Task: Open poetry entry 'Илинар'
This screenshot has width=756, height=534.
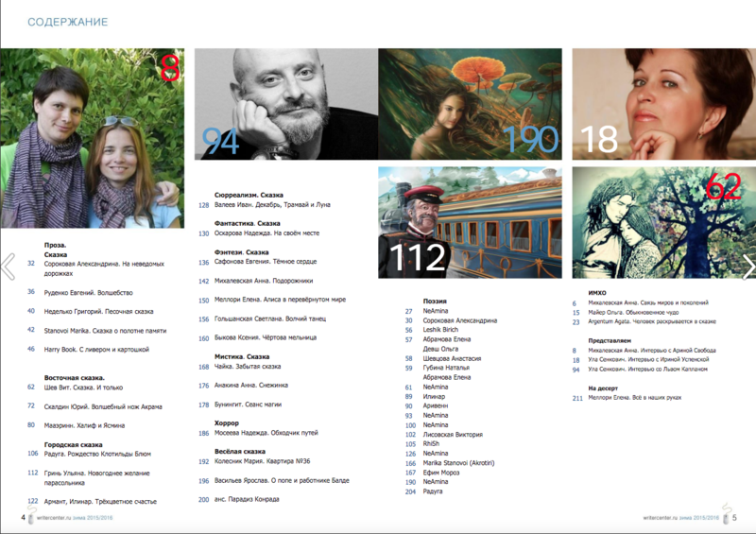Action: pos(434,397)
